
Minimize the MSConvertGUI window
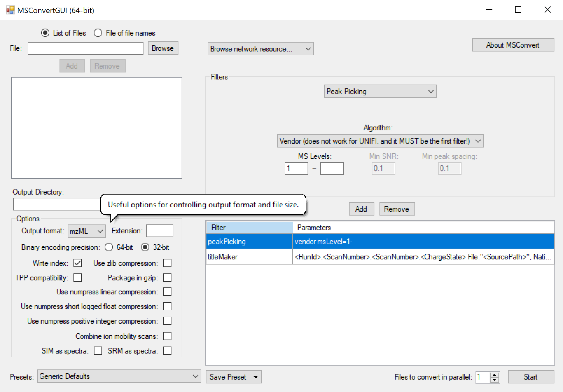[x=489, y=10]
